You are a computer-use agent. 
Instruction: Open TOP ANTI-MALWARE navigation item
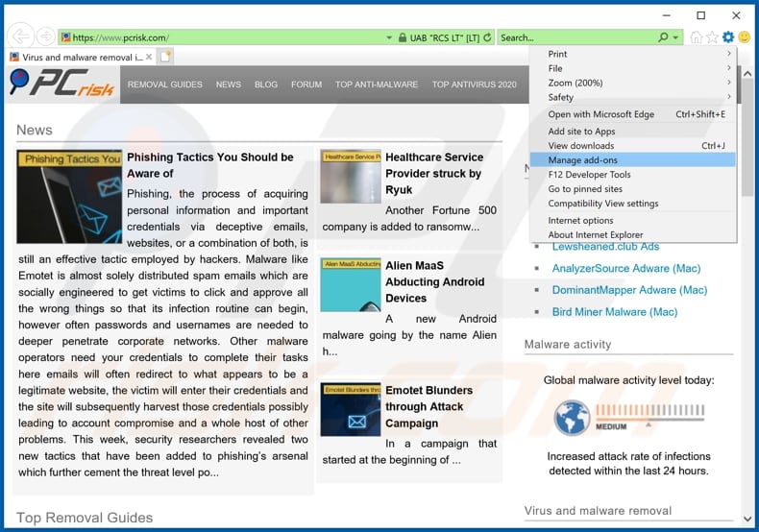(x=377, y=85)
